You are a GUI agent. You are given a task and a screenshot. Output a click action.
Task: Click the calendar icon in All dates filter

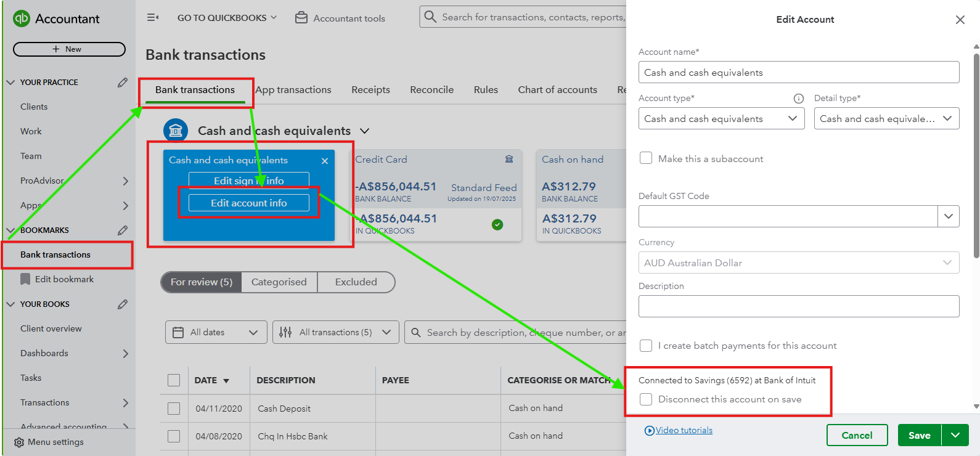tap(178, 332)
